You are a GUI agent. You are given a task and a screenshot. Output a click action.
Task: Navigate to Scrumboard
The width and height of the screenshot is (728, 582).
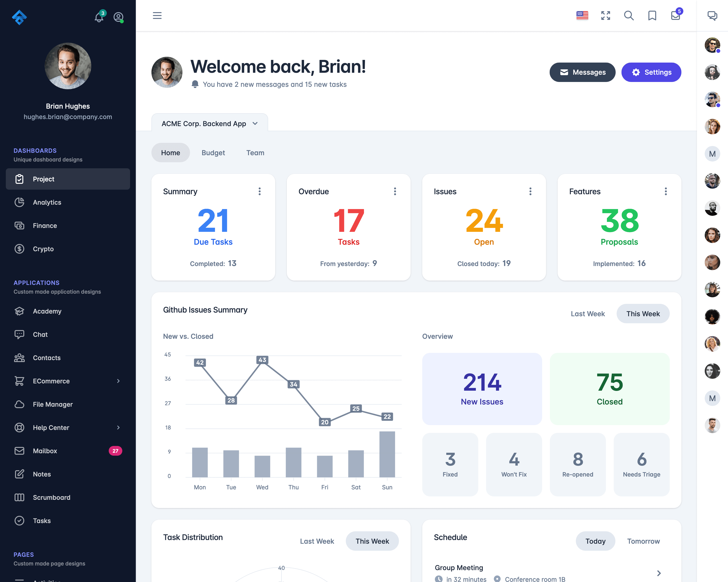coord(52,498)
